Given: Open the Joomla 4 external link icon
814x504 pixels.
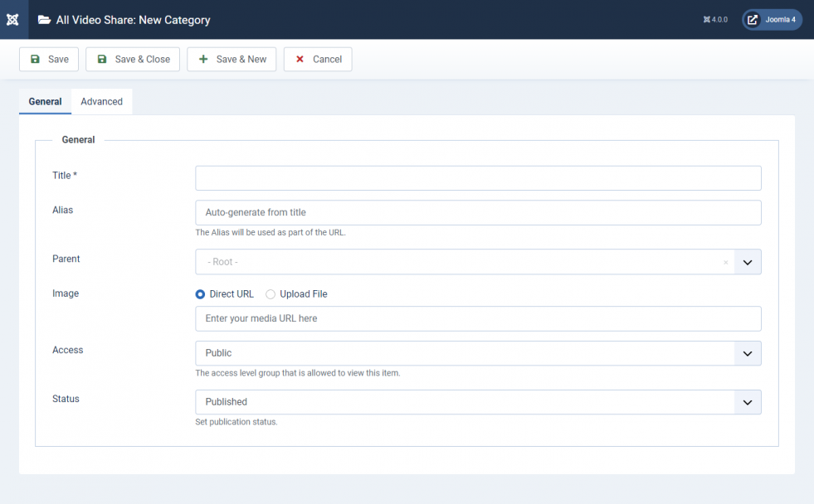Looking at the screenshot, I should (x=753, y=20).
